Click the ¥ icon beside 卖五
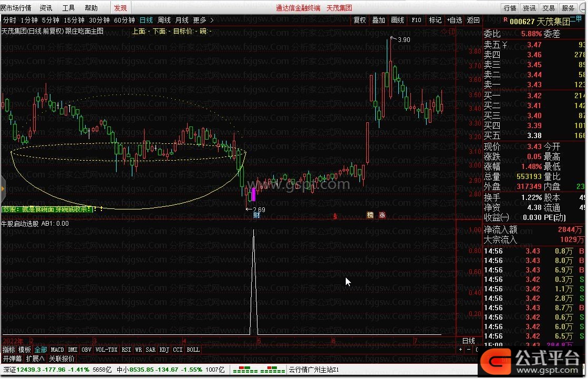The height and width of the screenshot is (379, 588). (x=504, y=45)
